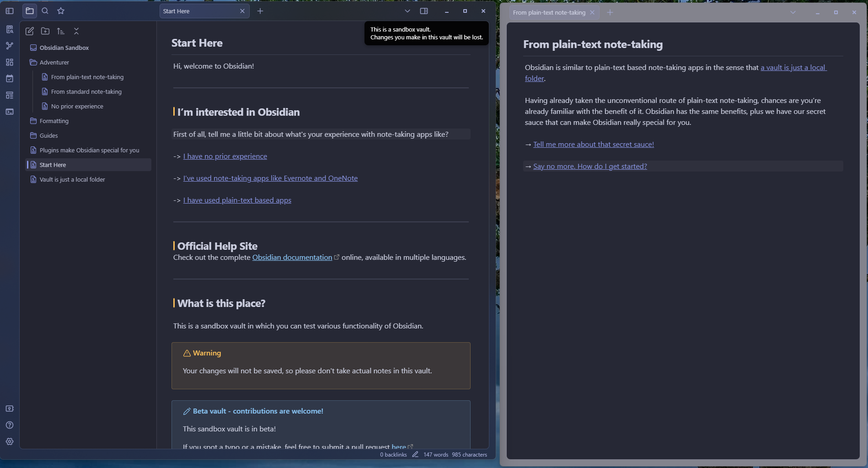Open the tab list dropdown arrow
Screen dimensions: 868x468
pos(407,11)
